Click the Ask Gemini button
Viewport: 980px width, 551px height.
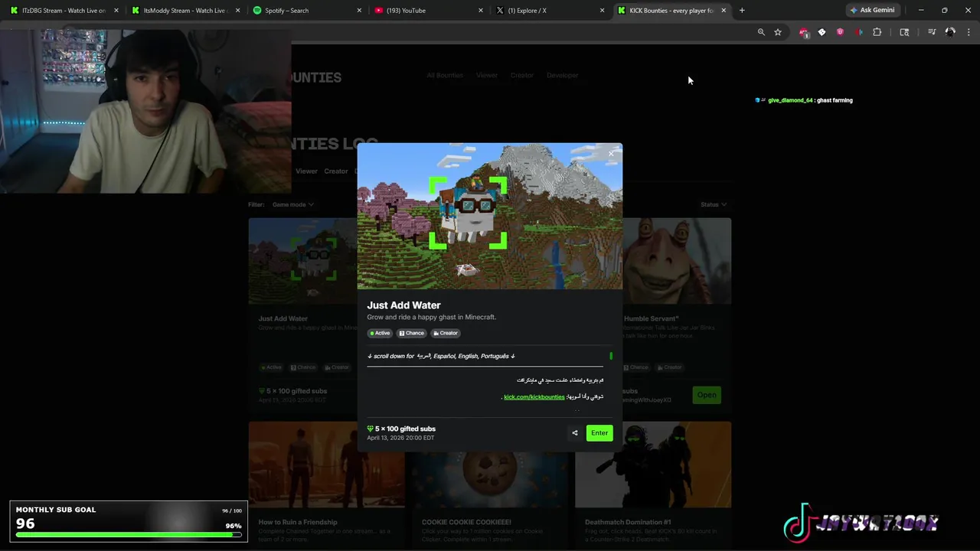pos(872,11)
